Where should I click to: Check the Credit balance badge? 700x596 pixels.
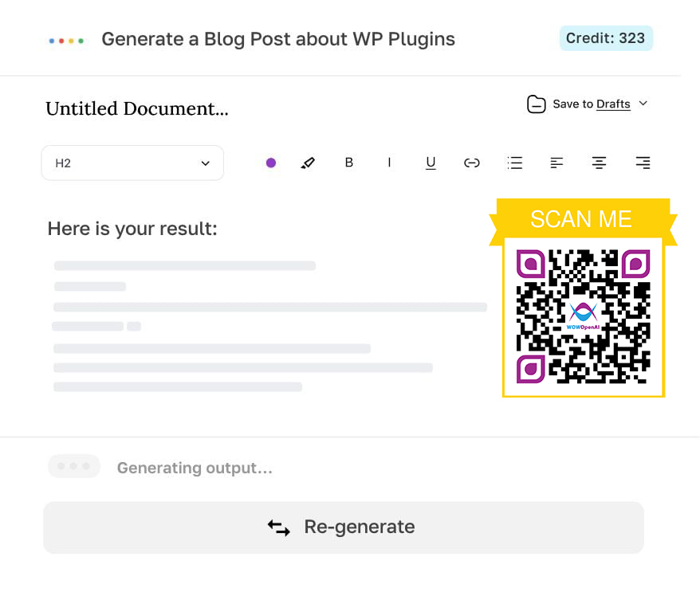(x=606, y=37)
